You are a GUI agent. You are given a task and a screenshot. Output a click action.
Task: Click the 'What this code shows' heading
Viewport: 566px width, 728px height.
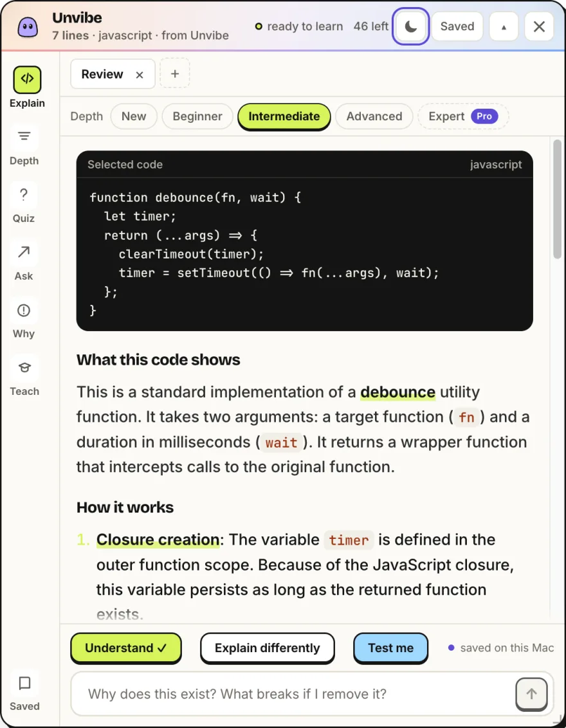coord(158,360)
